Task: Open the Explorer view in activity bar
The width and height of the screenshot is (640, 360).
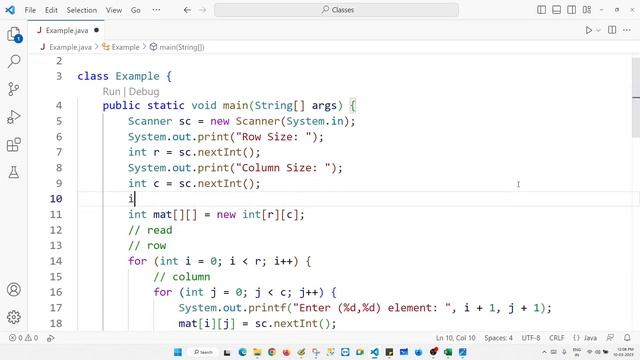Action: coord(14,34)
